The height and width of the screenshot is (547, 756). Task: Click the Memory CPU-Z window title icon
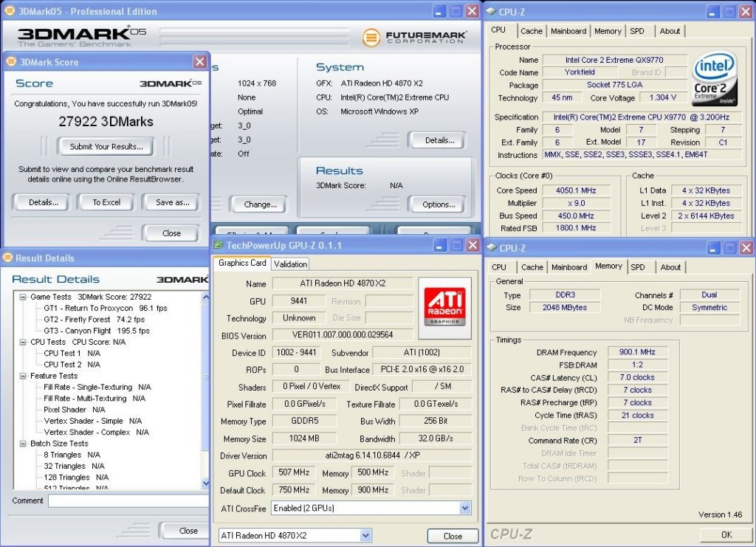(491, 248)
